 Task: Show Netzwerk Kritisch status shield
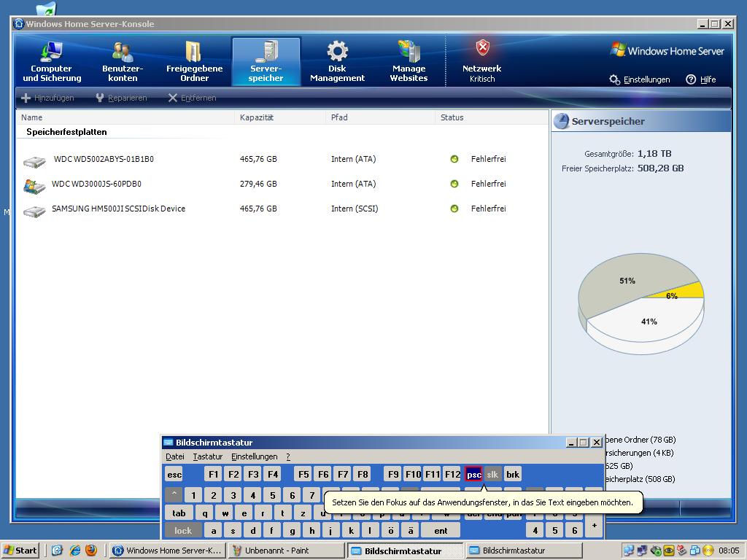coord(482,62)
